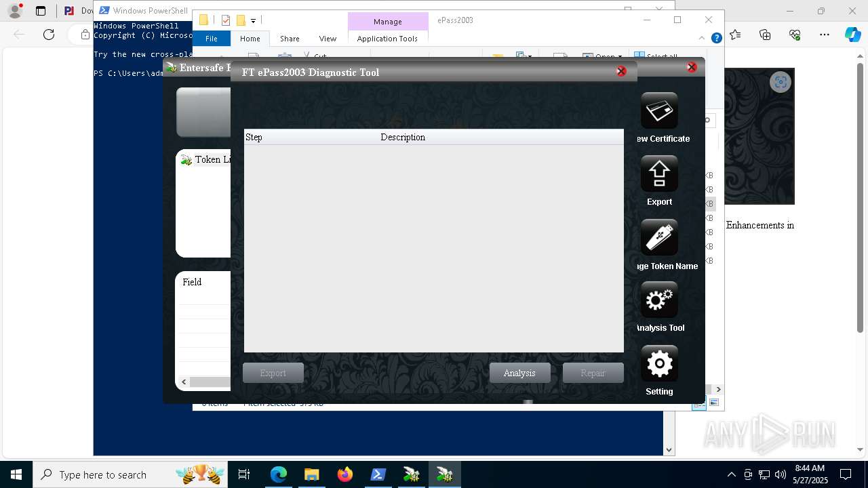Open File Explorer from the taskbar
Viewport: 868px width, 488px height.
pyautogui.click(x=312, y=474)
